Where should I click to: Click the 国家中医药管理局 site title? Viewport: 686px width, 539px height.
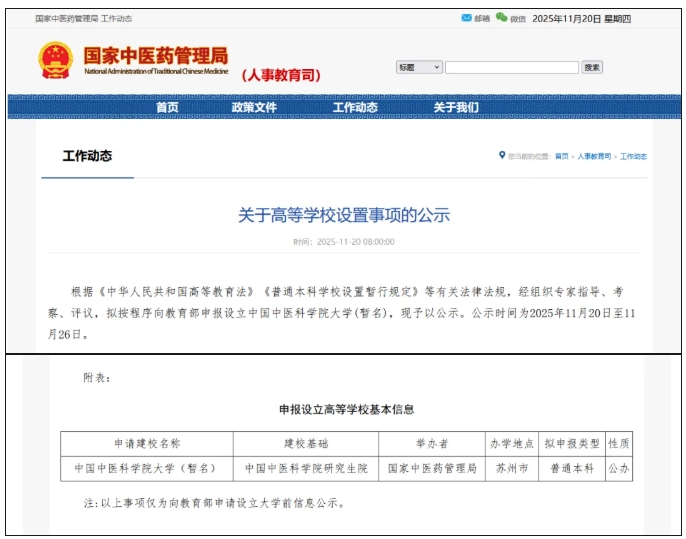(x=156, y=56)
